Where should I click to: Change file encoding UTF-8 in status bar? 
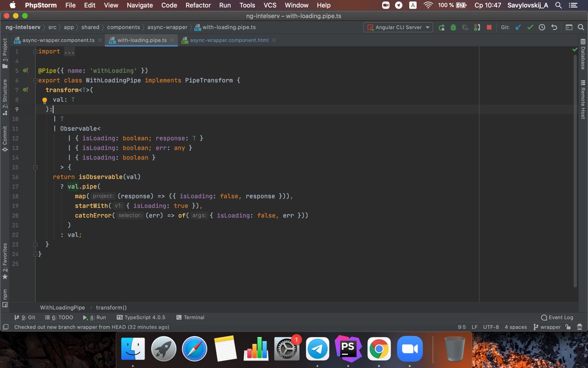[x=491, y=327]
